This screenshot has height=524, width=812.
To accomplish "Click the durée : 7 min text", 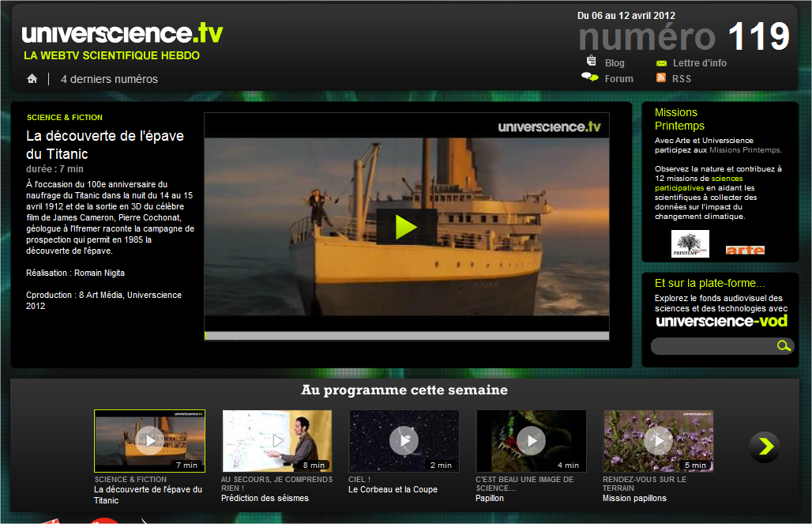I will [55, 169].
